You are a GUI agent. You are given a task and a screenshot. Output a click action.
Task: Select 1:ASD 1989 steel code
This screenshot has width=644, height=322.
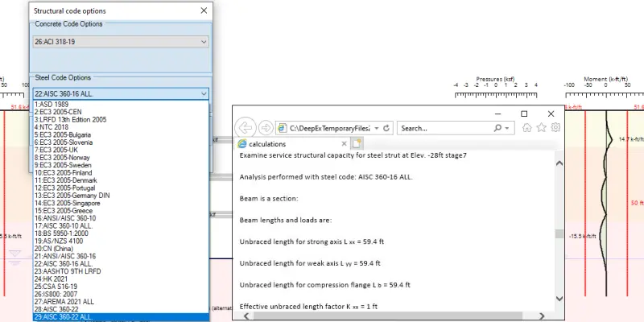click(x=52, y=105)
